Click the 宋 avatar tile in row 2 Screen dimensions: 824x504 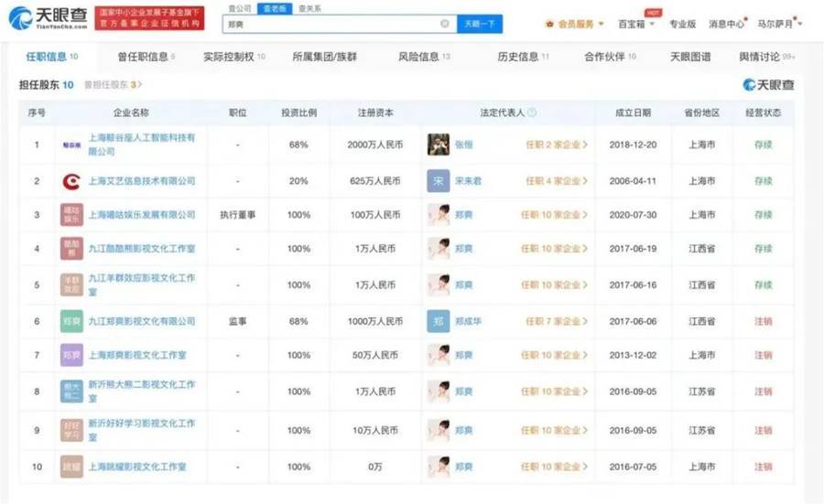pyautogui.click(x=439, y=181)
